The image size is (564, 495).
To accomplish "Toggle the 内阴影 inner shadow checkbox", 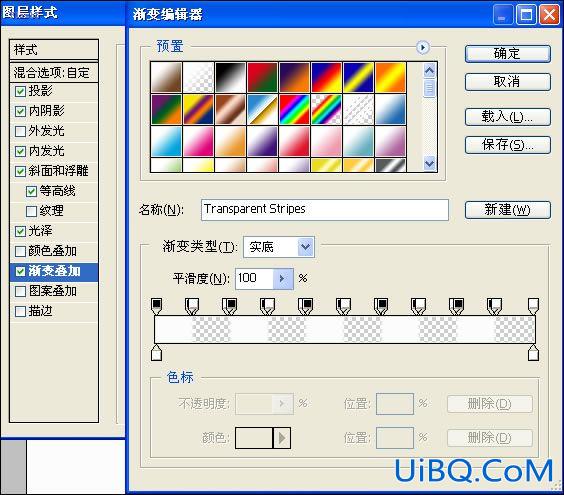I will 21,111.
